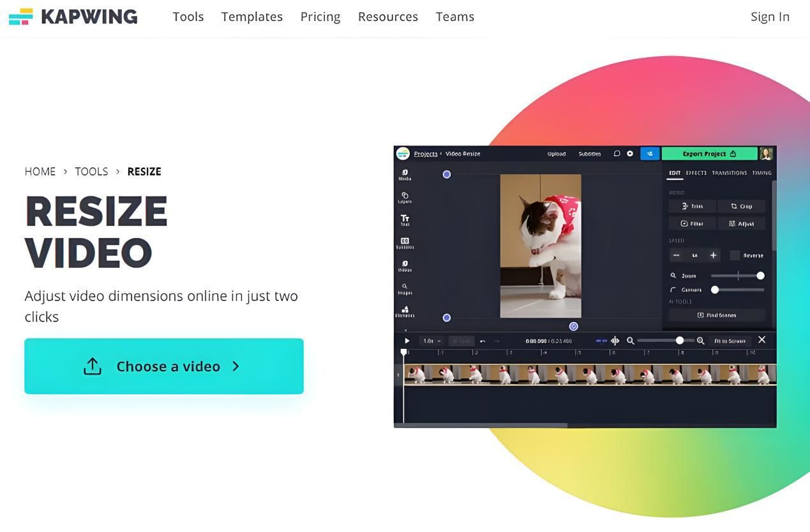Select the Text tool in the sidebar

405,221
